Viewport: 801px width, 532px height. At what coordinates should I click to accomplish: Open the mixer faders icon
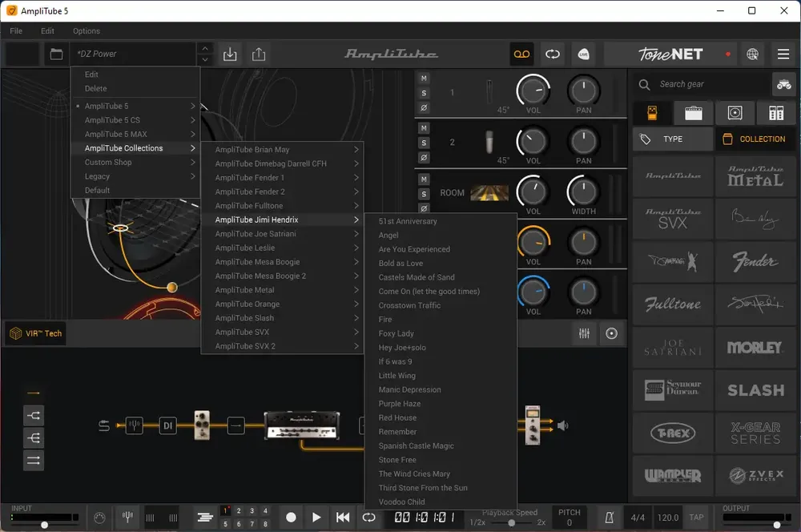coord(584,334)
